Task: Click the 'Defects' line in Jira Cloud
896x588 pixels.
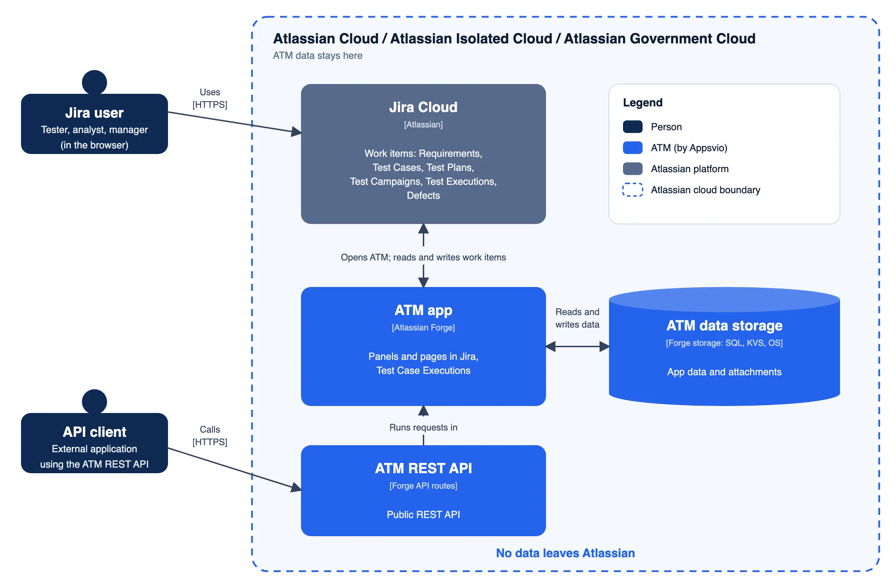Action: point(423,195)
